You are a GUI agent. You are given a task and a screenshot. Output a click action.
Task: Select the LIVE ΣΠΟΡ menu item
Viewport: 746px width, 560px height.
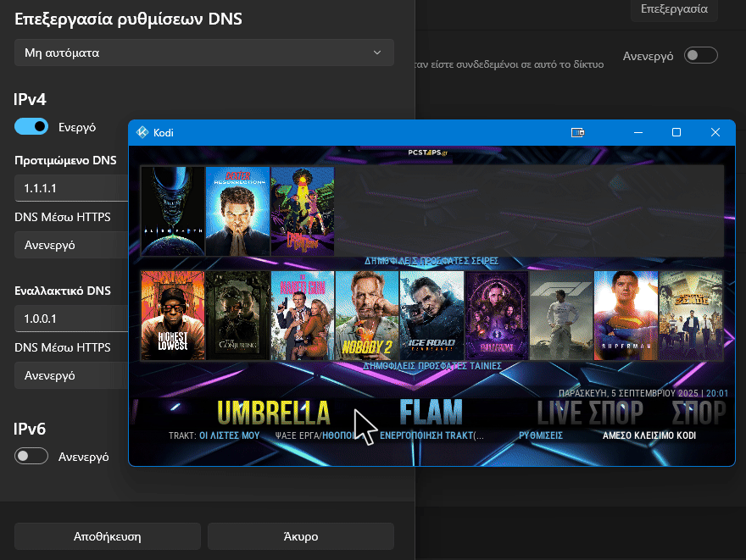click(590, 413)
